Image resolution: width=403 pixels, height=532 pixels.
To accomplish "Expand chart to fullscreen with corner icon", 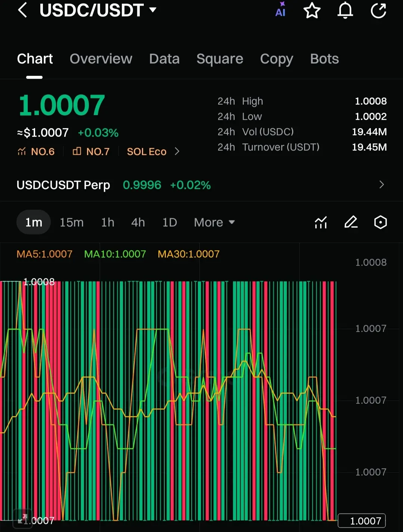I will pos(22,518).
